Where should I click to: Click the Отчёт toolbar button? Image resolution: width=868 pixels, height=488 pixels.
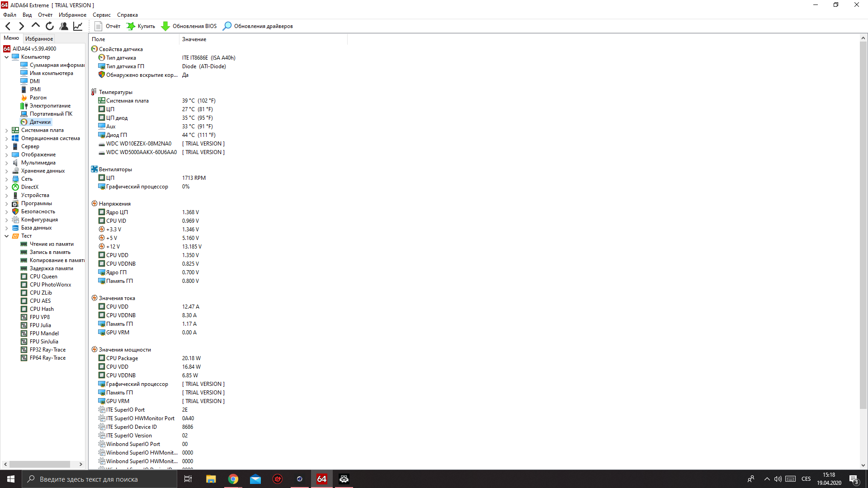tap(108, 26)
